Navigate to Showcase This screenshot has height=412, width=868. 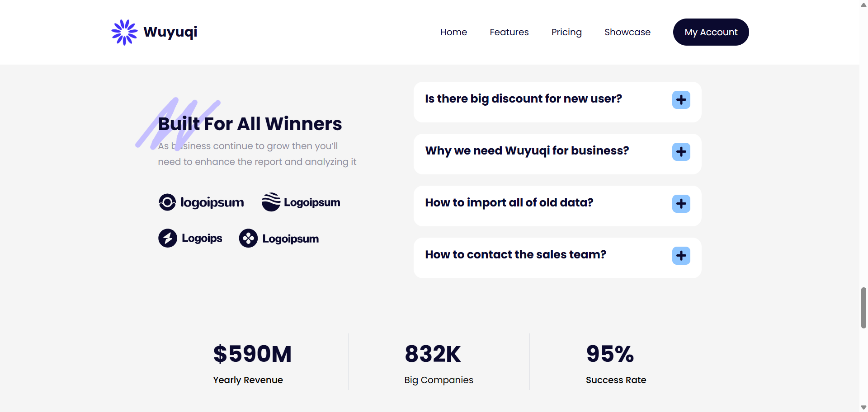(627, 32)
